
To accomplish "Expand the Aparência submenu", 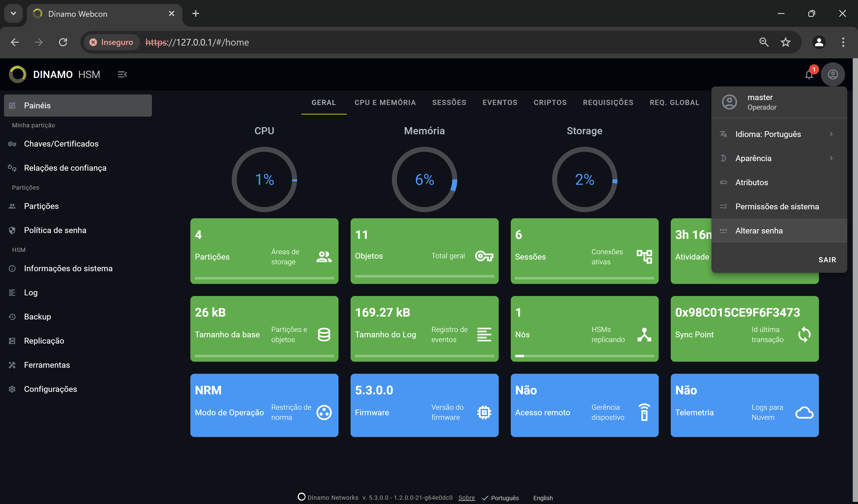I will (779, 158).
